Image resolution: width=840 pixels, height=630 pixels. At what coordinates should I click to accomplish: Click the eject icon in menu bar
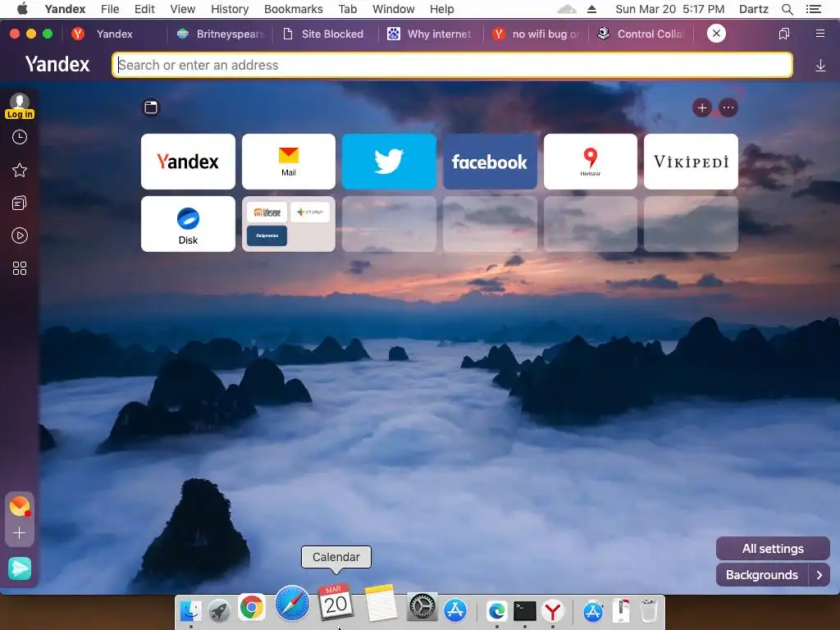pyautogui.click(x=591, y=9)
